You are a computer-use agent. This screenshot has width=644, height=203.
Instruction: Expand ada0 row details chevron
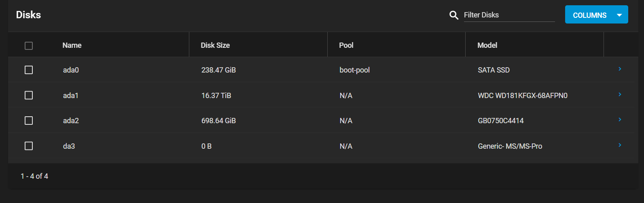620,69
